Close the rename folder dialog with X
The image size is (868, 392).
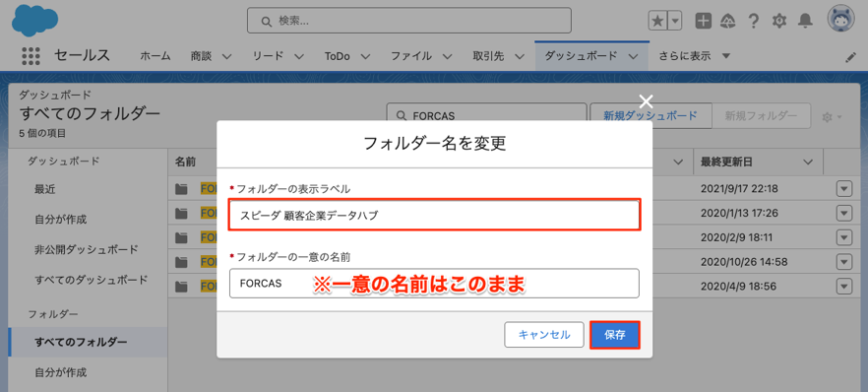point(646,100)
